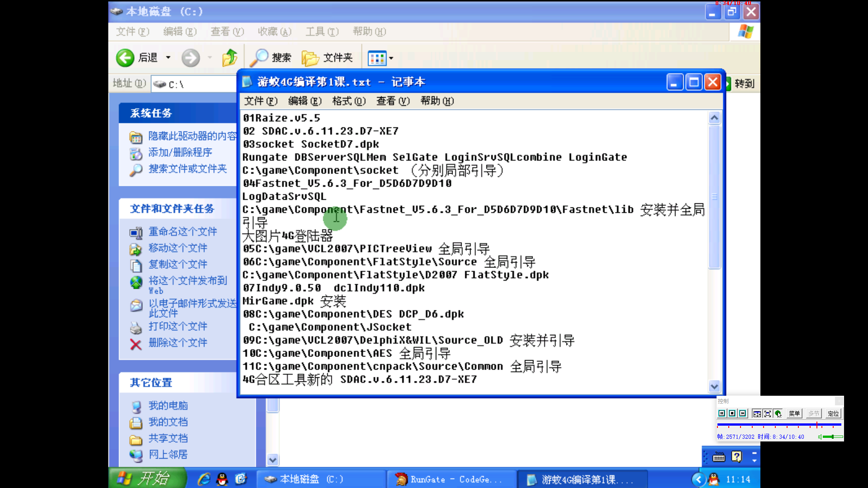Click the language bar keyboard icon

coord(719,457)
